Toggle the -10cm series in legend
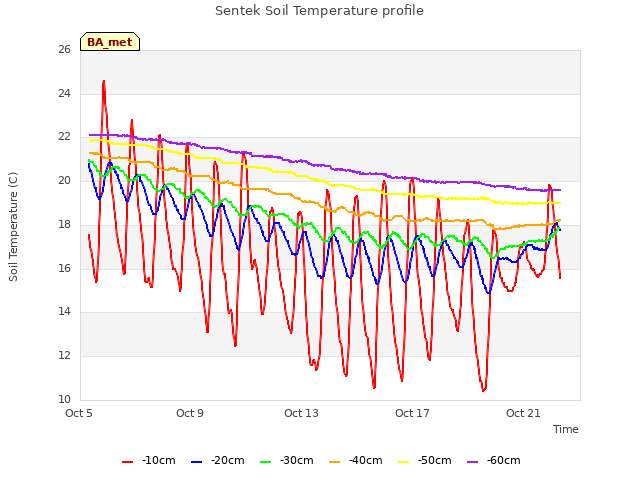640x480 pixels. [x=149, y=461]
